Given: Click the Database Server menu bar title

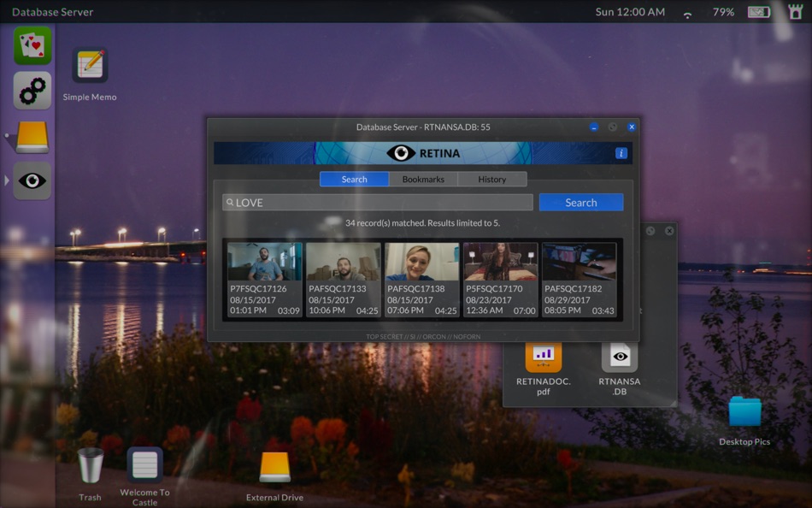Looking at the screenshot, I should [x=52, y=12].
